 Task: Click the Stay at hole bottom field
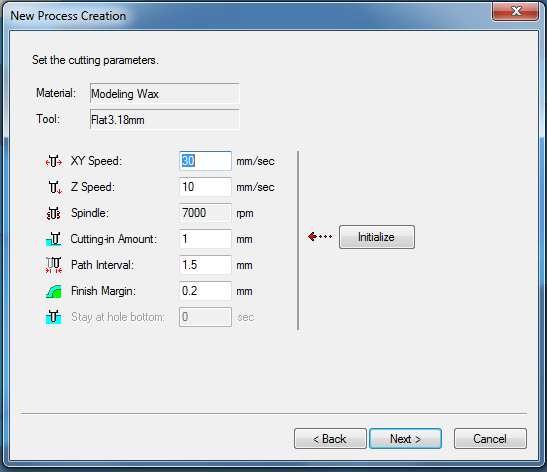point(205,317)
